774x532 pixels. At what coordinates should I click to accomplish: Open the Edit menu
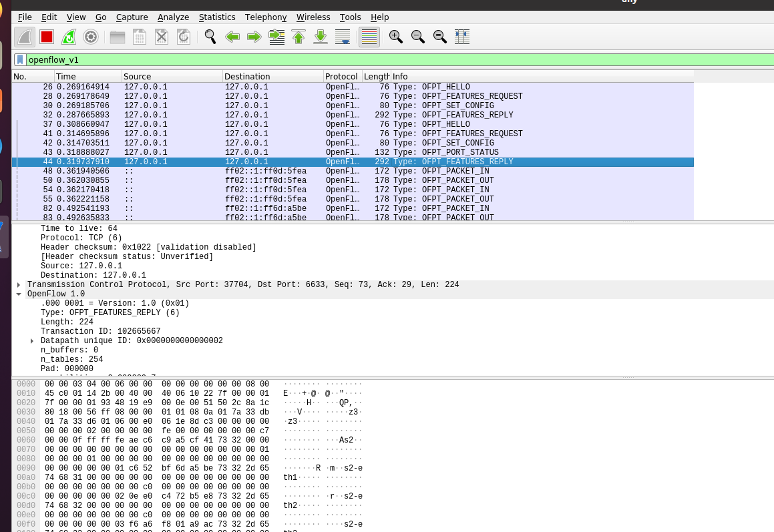[x=49, y=17]
